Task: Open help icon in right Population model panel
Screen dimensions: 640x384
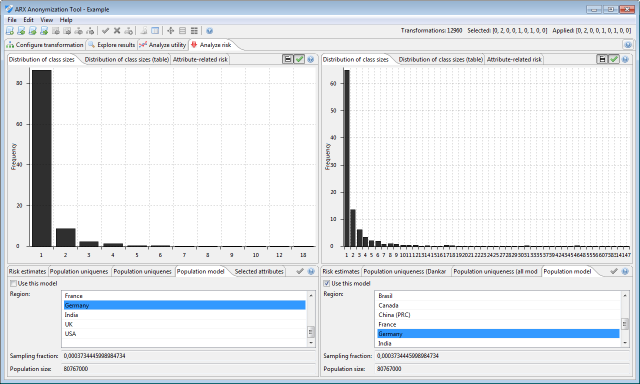Action: (x=625, y=271)
